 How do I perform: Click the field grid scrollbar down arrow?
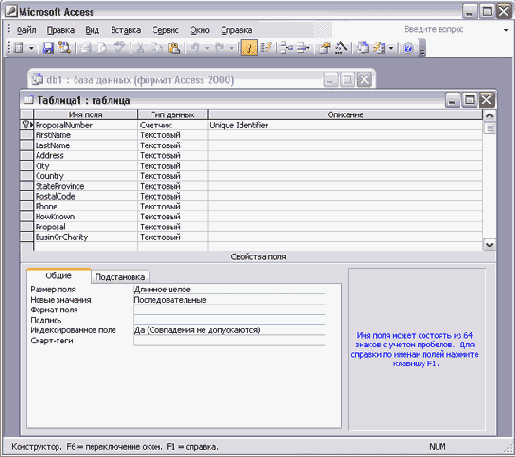(489, 245)
